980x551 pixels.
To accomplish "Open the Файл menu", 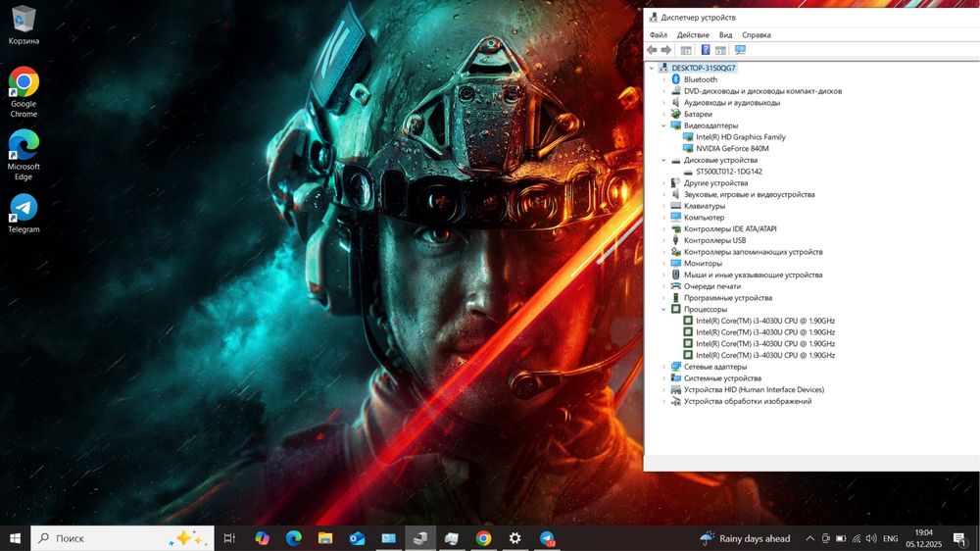I will (x=659, y=35).
